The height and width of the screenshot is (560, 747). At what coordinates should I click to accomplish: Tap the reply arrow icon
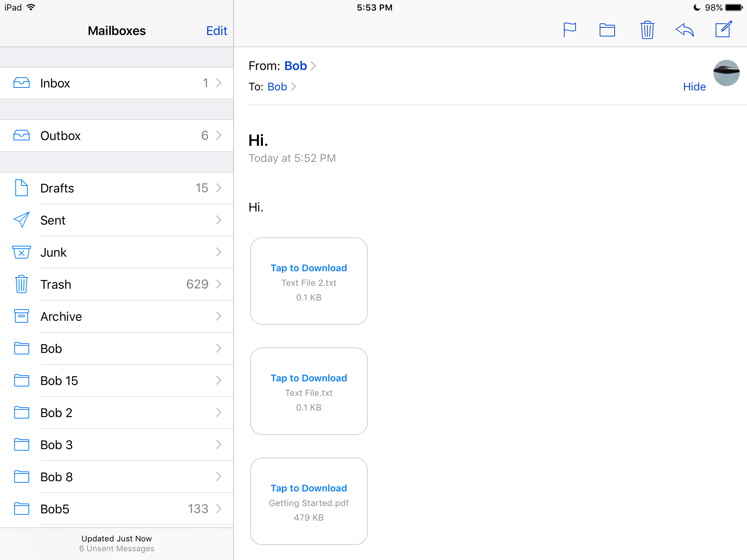point(685,30)
